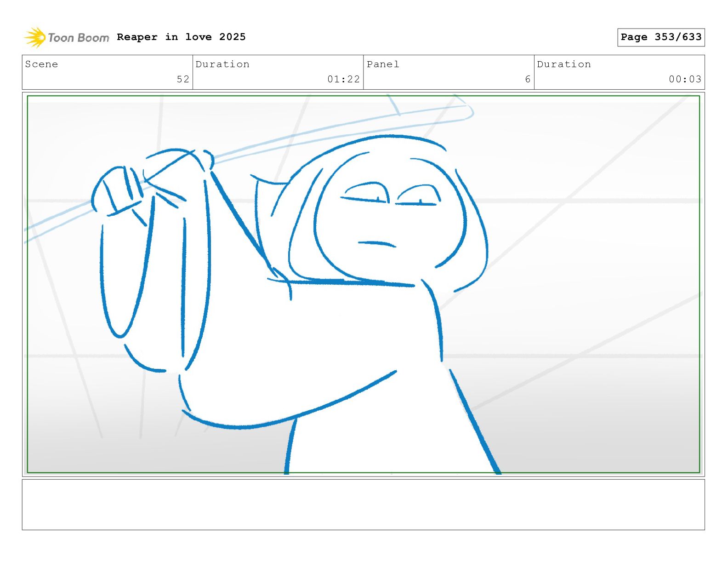This screenshot has width=728, height=563.
Task: Click the 'Scene' label
Action: (41, 64)
